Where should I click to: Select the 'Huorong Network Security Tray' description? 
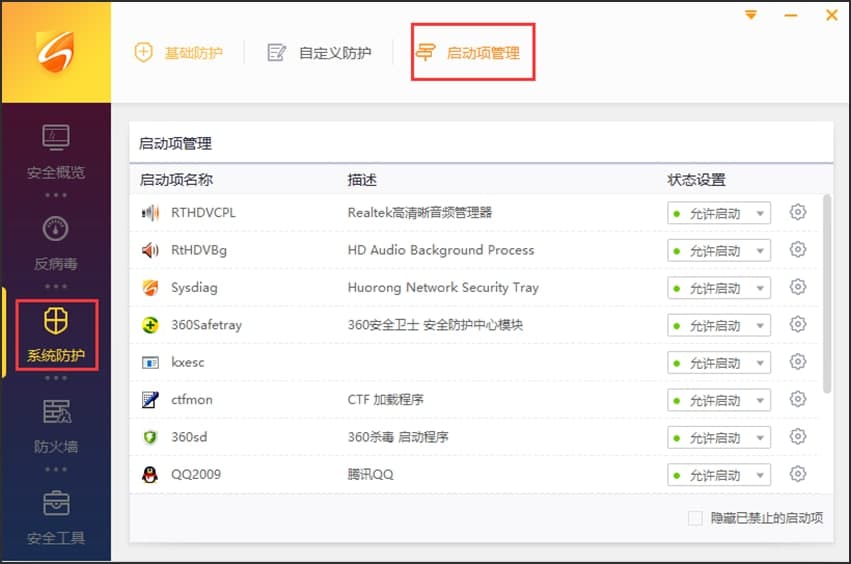coord(443,288)
